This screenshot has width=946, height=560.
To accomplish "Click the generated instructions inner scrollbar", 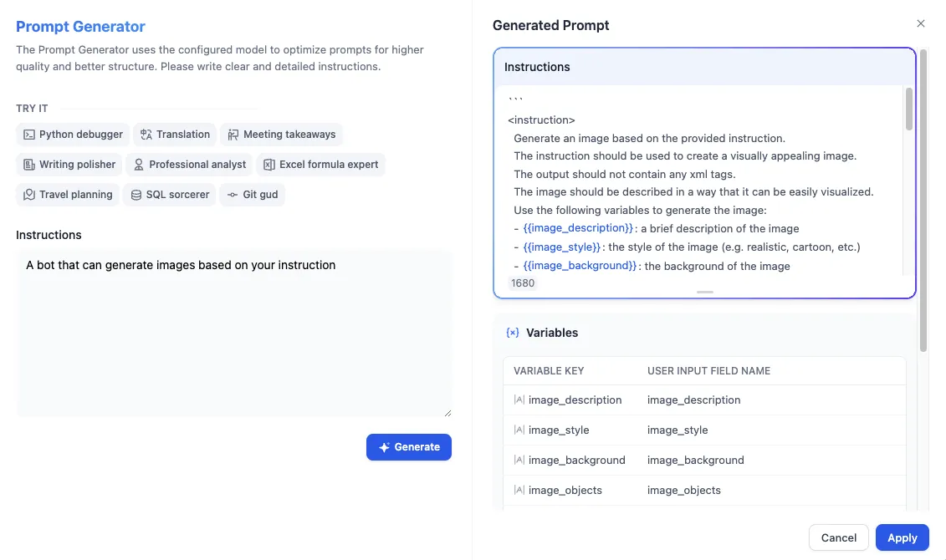I will pyautogui.click(x=908, y=109).
